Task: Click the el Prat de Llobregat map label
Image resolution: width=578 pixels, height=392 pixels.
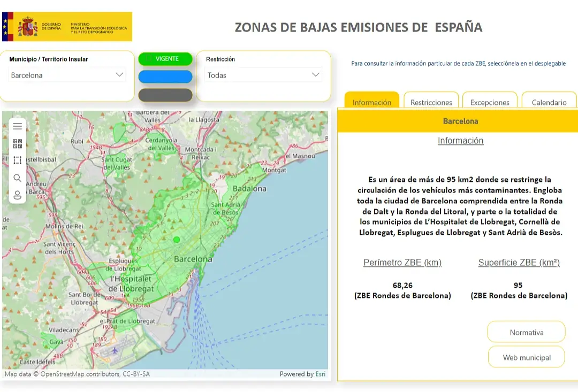Action: point(127,321)
